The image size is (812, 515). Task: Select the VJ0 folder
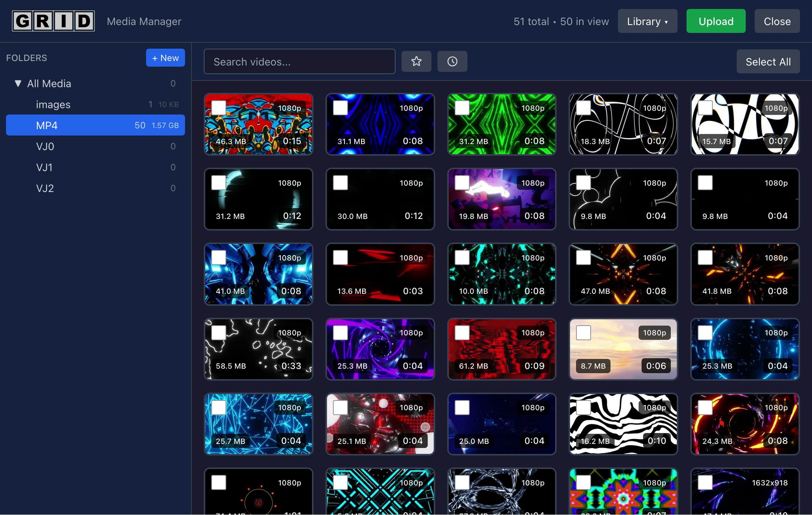45,146
